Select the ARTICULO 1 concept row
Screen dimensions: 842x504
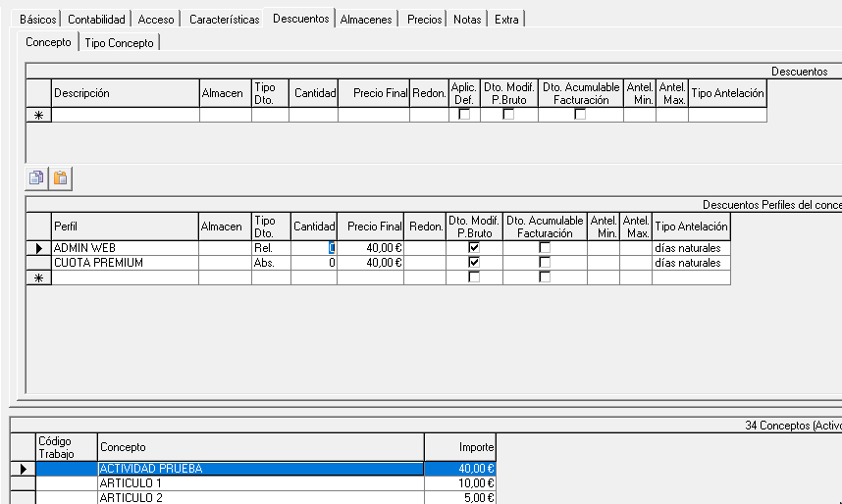click(x=253, y=483)
